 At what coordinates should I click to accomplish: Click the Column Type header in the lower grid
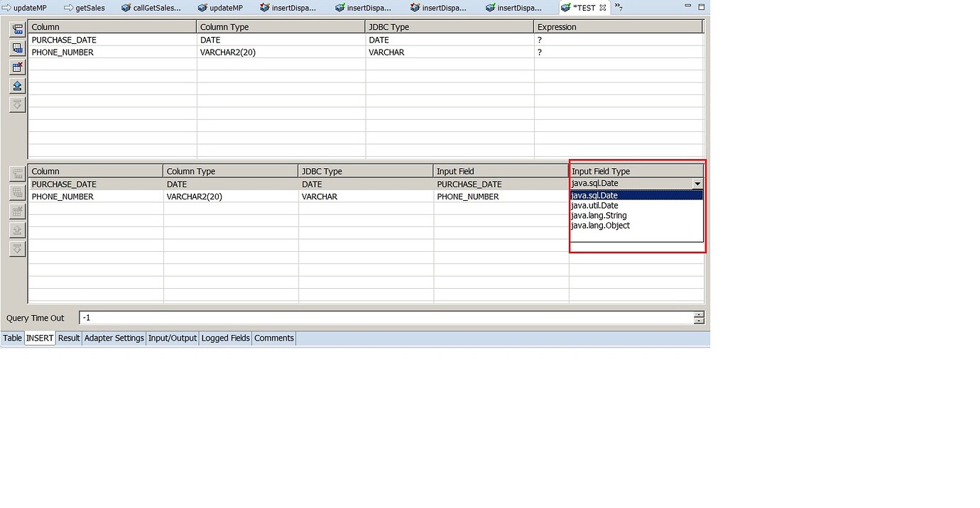point(231,171)
